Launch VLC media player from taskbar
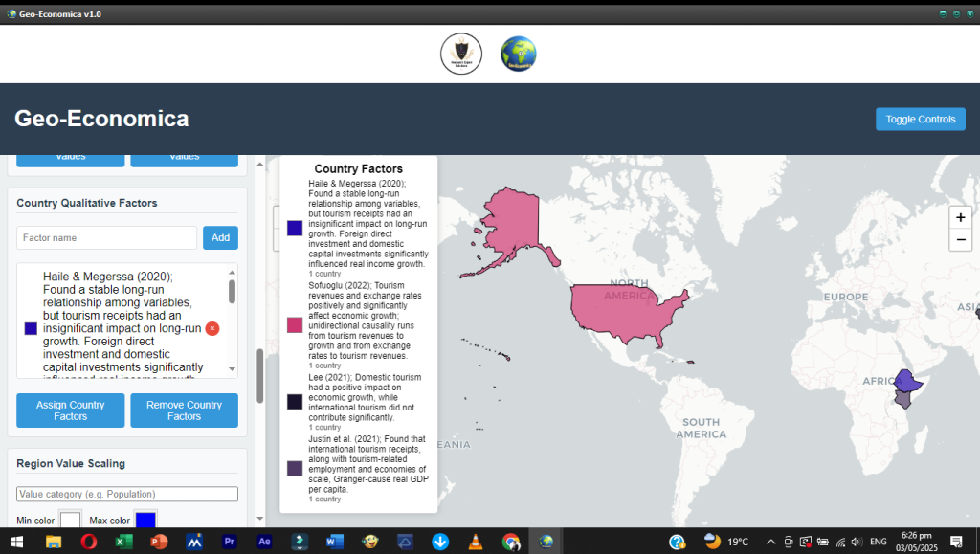The width and height of the screenshot is (980, 554). coord(476,542)
